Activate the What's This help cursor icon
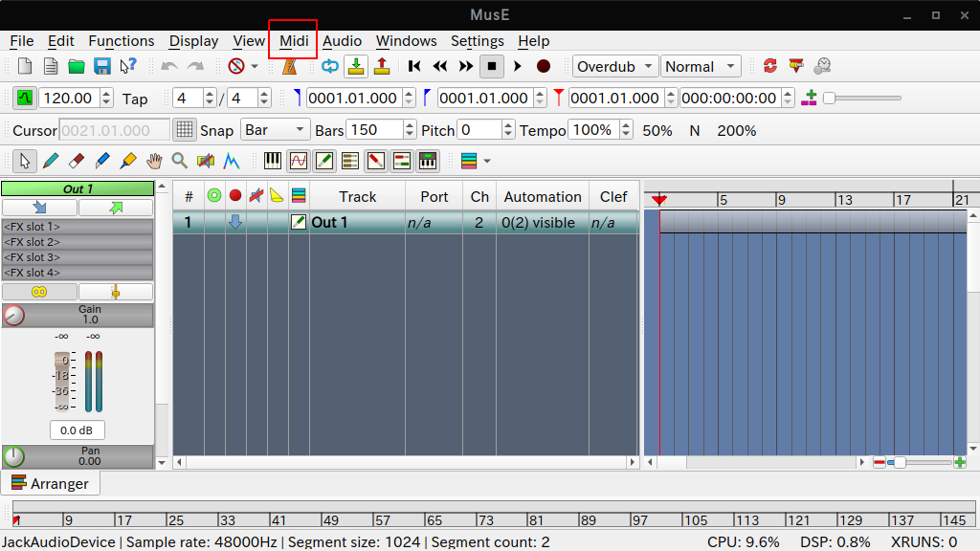980x551 pixels. (x=128, y=66)
